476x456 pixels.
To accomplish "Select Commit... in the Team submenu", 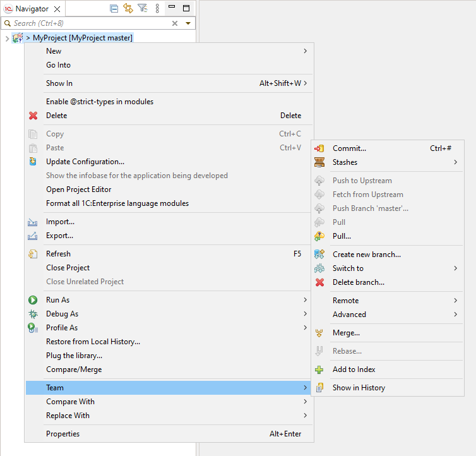I will click(349, 148).
